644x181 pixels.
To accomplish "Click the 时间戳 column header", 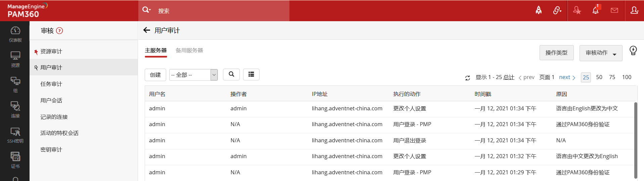I will 483,94.
